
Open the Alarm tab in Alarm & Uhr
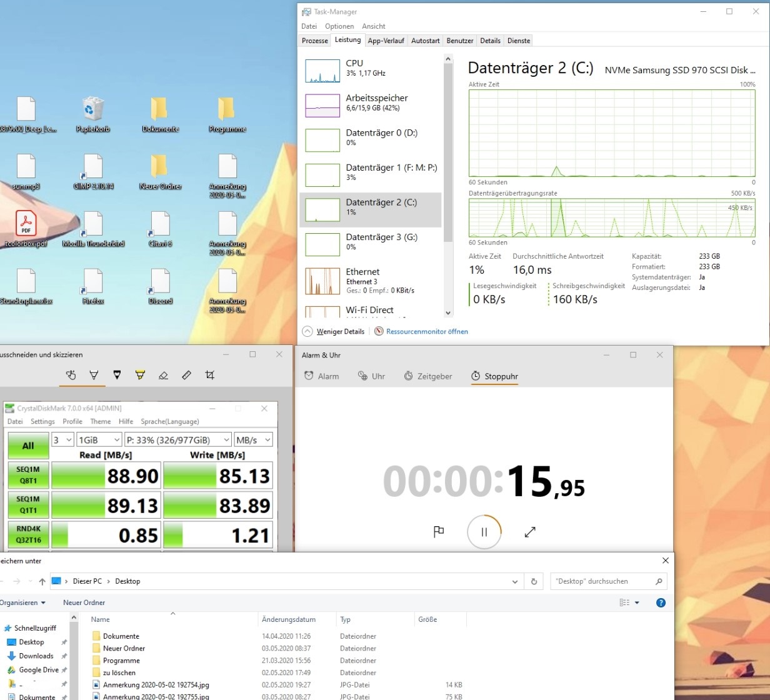coord(321,376)
